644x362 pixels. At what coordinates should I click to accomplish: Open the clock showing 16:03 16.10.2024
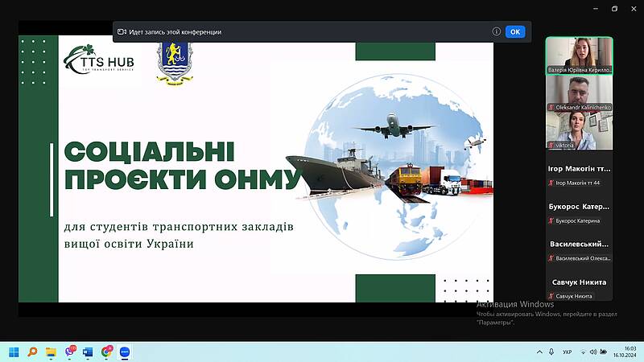pos(625,352)
